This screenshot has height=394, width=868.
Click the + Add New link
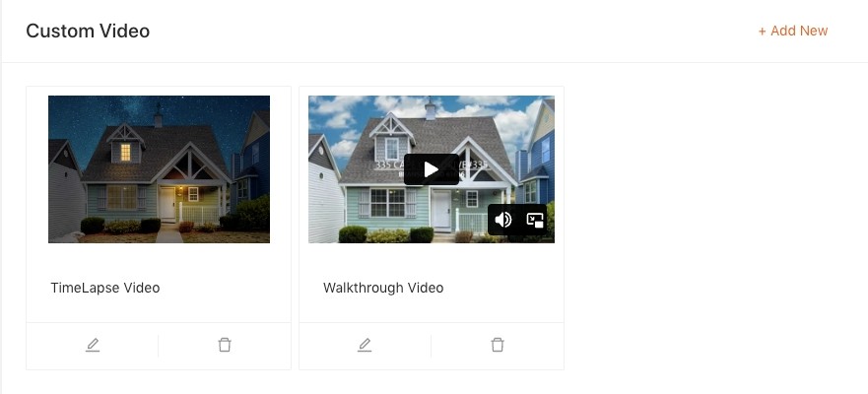pyautogui.click(x=793, y=31)
